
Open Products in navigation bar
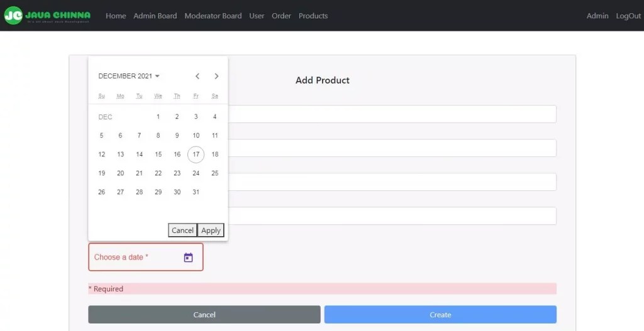313,16
